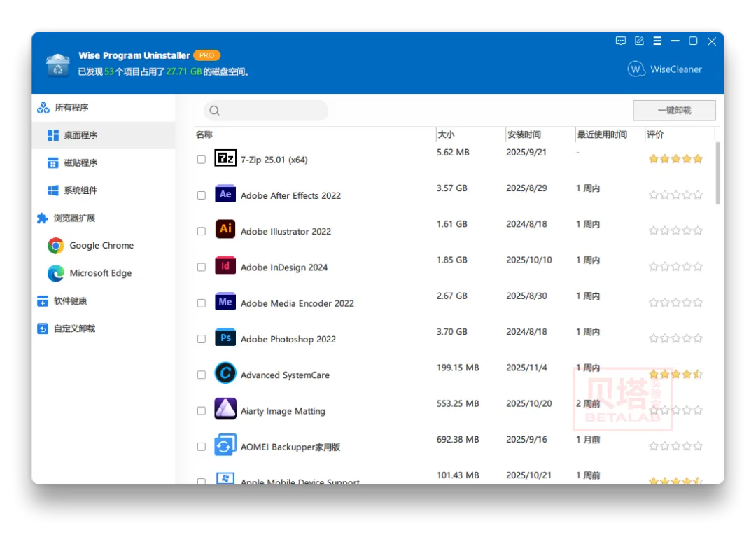Image resolution: width=756 pixels, height=535 pixels.
Task: Click the 一键卸载 button
Action: click(674, 111)
